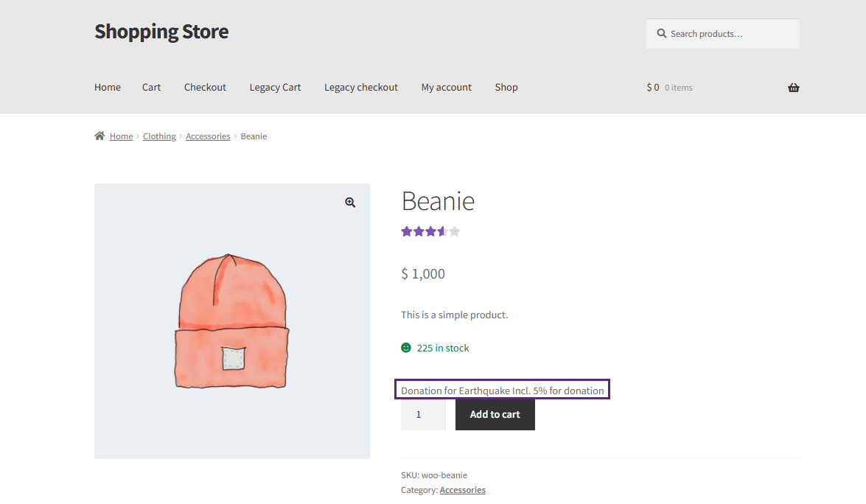Click the star rating under Beanie title
866x504 pixels.
(x=430, y=231)
